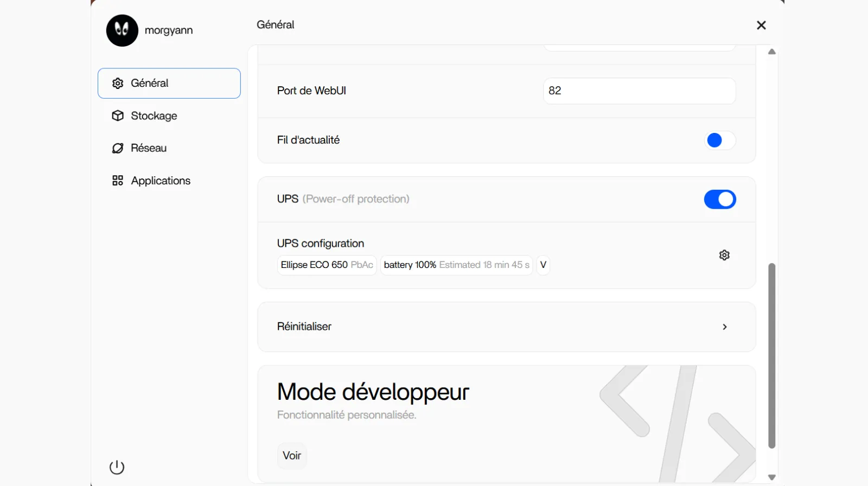Open the Stockage settings tab
868x486 pixels.
(x=154, y=116)
